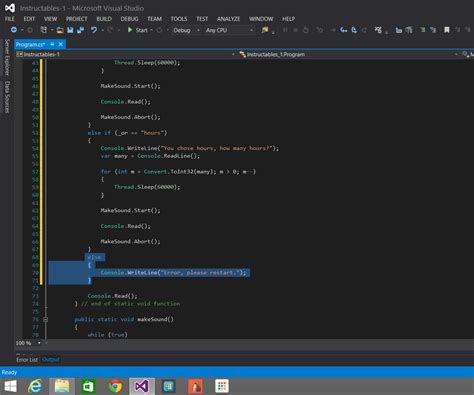Open the HELP menu
Screen dimensions: 474x395
click(289, 19)
